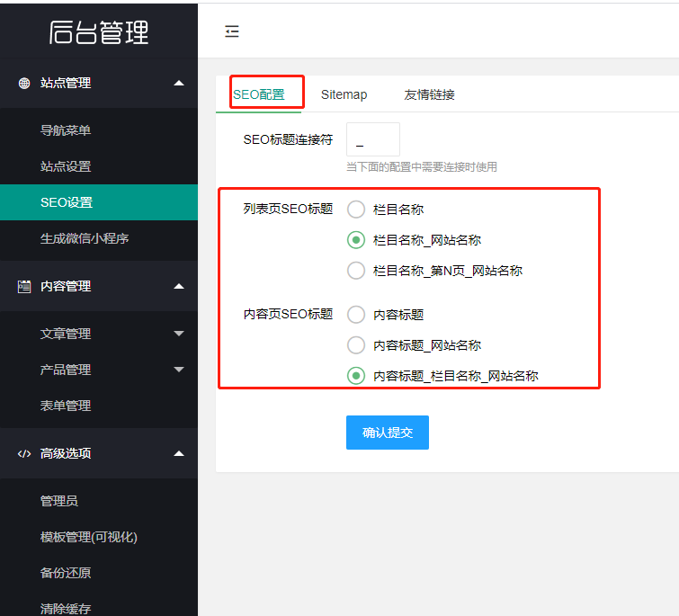
Task: Select 栏目名称_第N页_网站名称 radio option
Action: coord(356,271)
